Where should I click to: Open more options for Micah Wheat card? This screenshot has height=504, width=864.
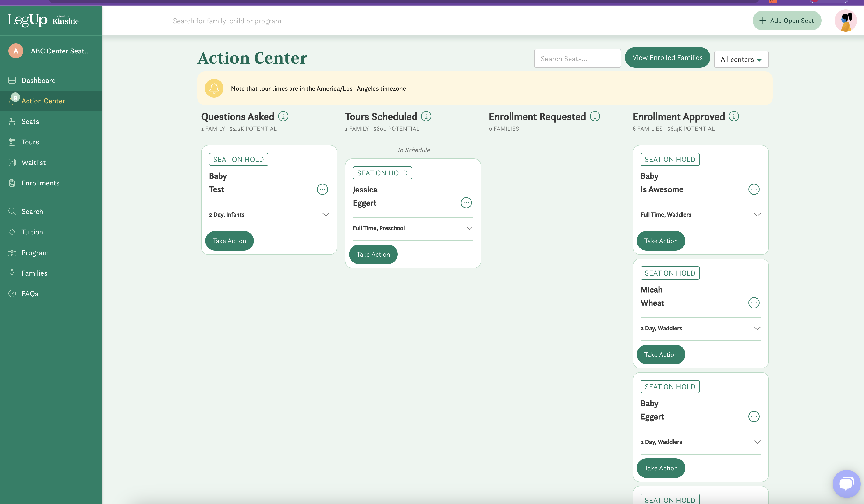[x=754, y=303]
